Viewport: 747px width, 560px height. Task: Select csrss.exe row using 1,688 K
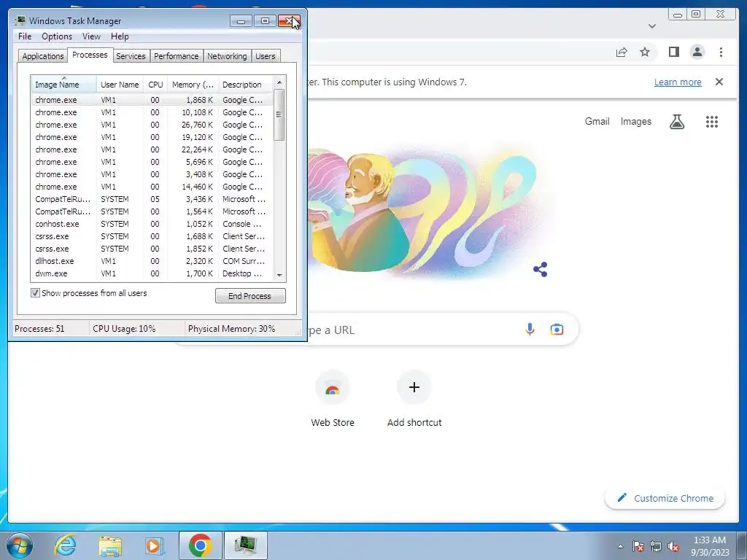(152, 236)
